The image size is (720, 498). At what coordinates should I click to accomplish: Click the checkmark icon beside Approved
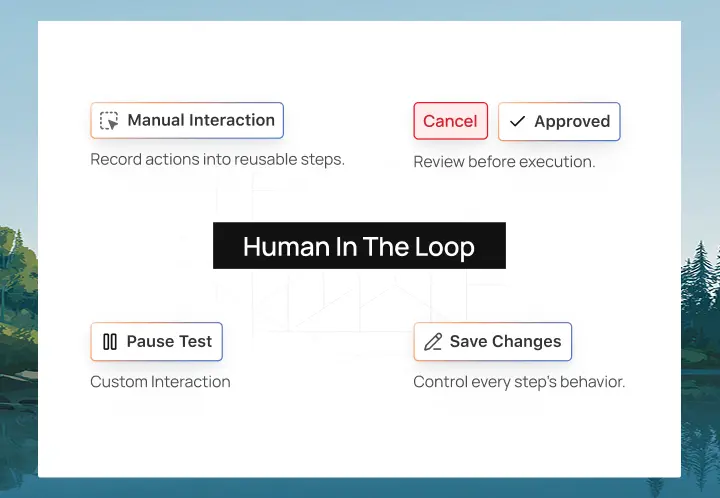pos(517,122)
